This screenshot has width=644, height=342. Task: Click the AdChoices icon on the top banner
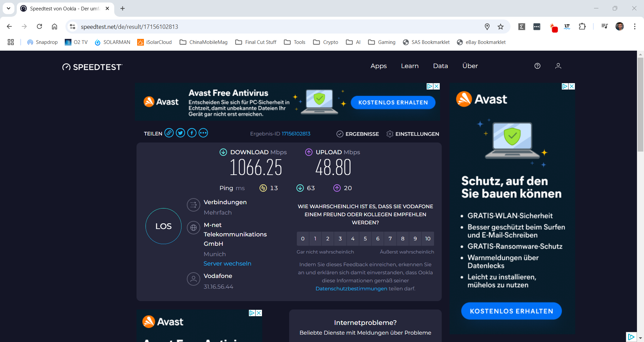click(430, 87)
